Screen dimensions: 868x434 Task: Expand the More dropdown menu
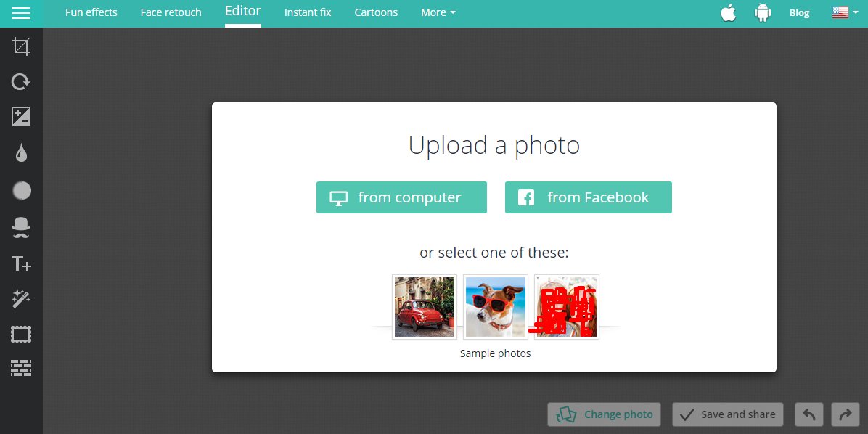(438, 13)
